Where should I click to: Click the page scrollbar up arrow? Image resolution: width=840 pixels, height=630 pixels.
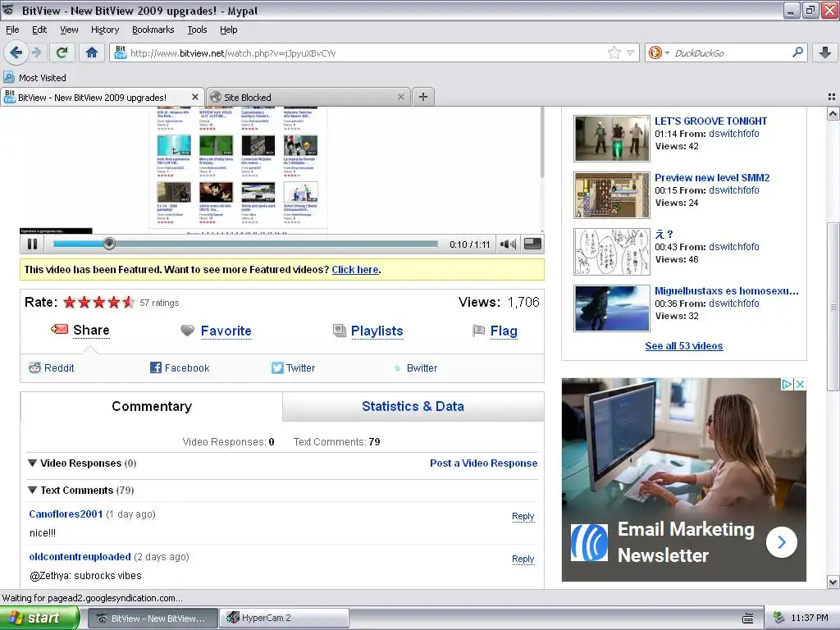[x=833, y=113]
